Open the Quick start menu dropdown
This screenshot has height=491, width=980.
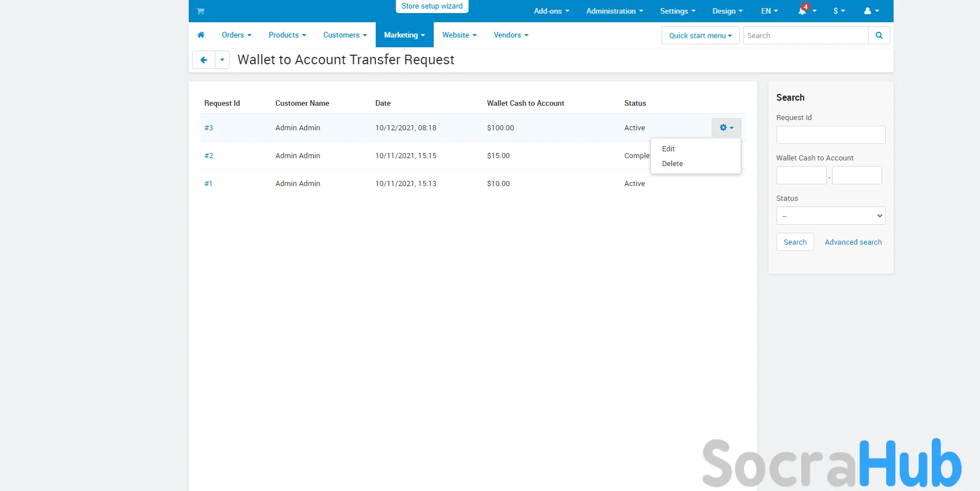coord(700,35)
